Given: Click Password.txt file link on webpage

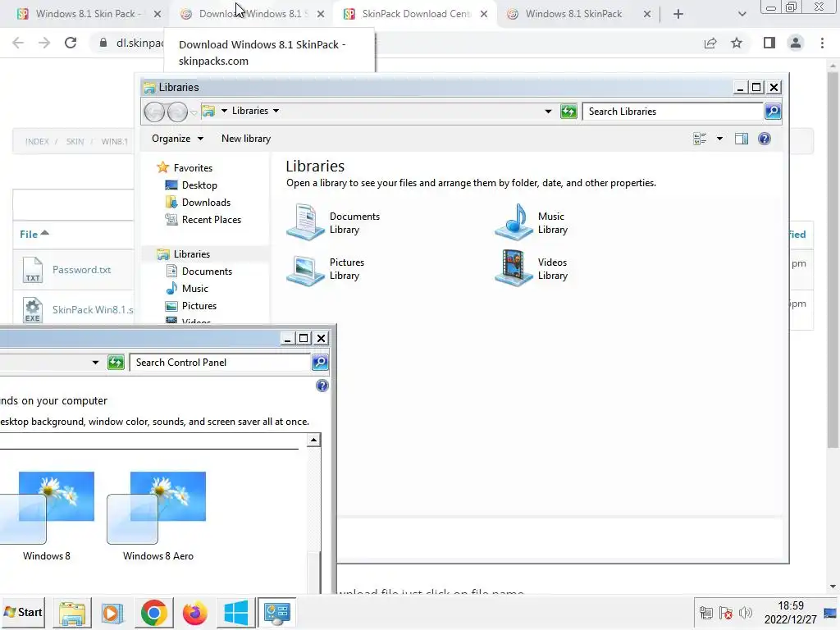Looking at the screenshot, I should (x=81, y=269).
